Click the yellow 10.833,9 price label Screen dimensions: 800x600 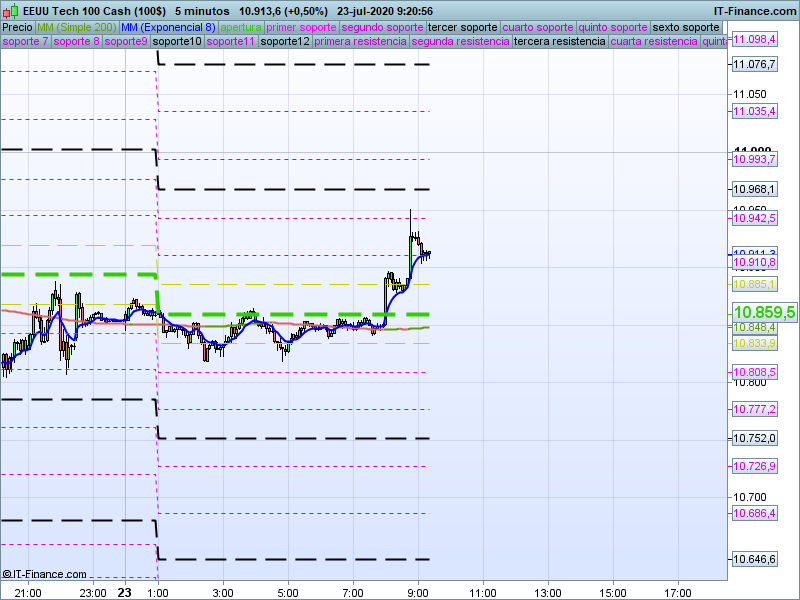(755, 343)
